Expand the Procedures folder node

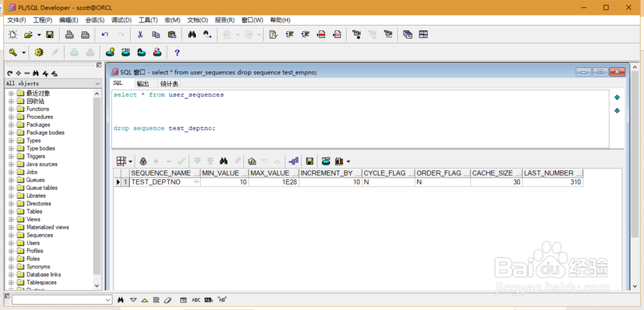click(11, 117)
